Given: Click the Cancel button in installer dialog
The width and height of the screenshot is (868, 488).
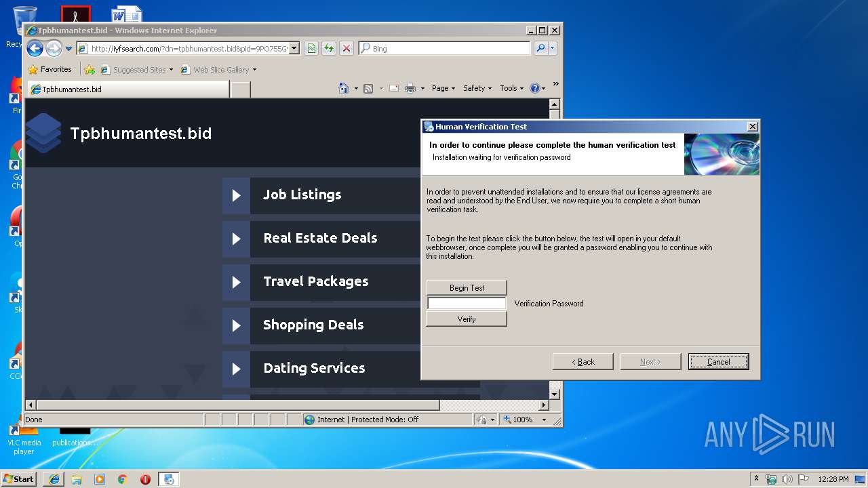Looking at the screenshot, I should (x=718, y=361).
